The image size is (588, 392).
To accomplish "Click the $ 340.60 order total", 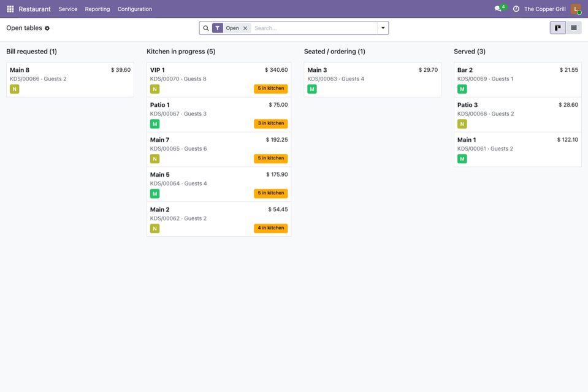I will point(277,70).
